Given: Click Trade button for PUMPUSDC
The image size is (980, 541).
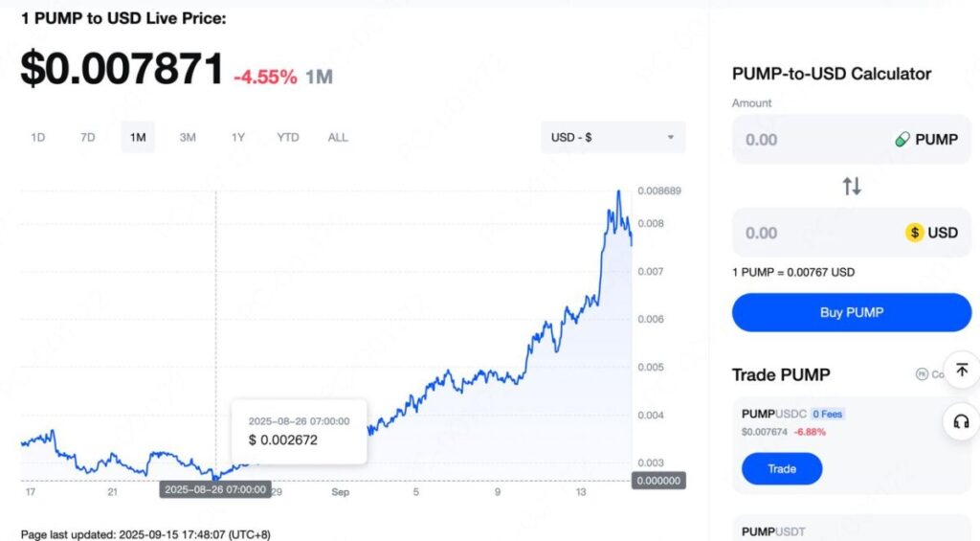Looking at the screenshot, I should pyautogui.click(x=781, y=469).
